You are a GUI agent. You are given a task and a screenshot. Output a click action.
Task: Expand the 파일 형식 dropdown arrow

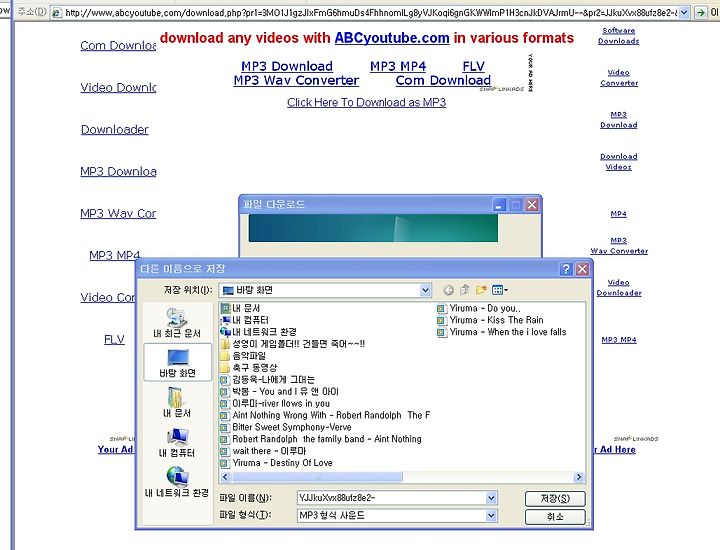click(491, 516)
